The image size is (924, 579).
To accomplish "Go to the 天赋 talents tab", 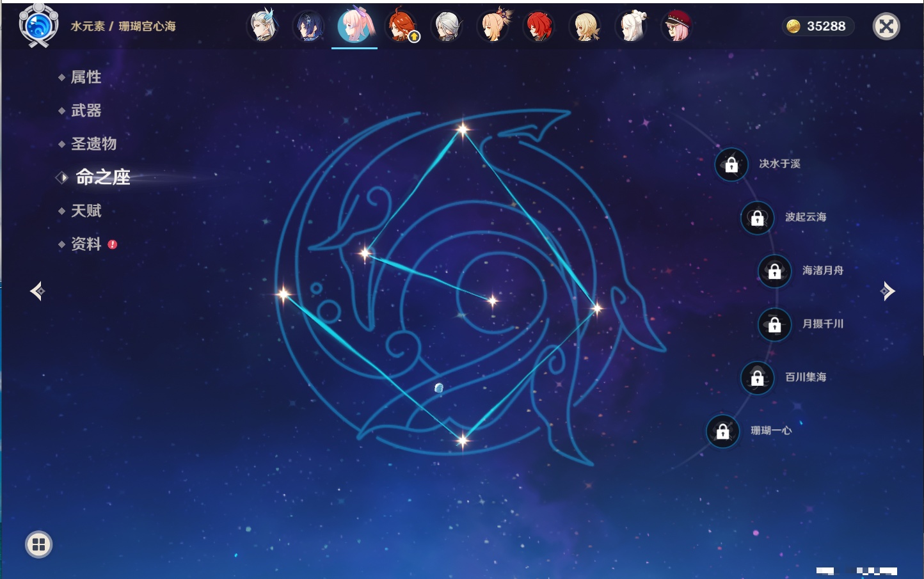I will 86,210.
